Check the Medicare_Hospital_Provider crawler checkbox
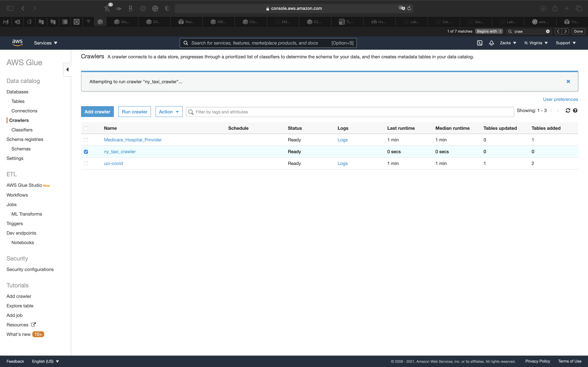The height and width of the screenshot is (367, 588). pos(86,140)
